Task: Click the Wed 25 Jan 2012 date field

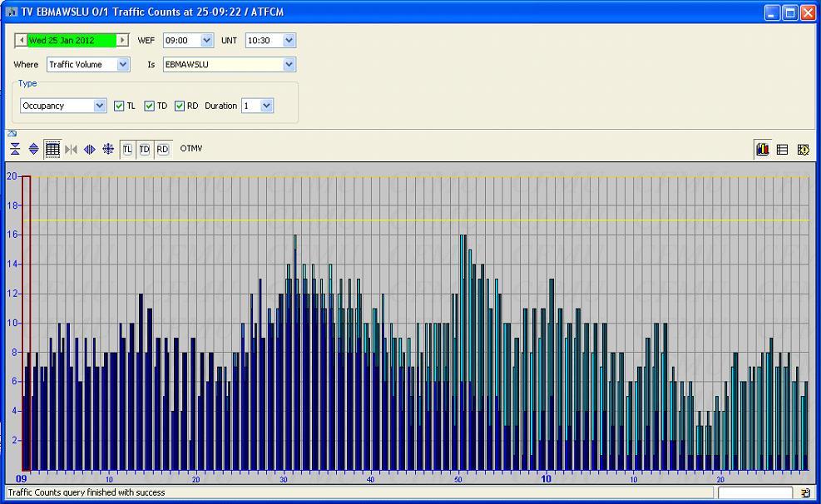Action: (x=72, y=40)
